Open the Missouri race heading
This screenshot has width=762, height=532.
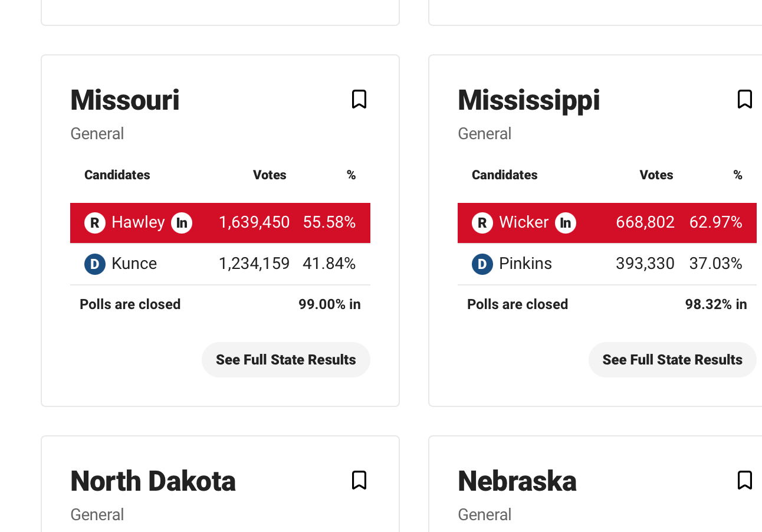point(125,100)
